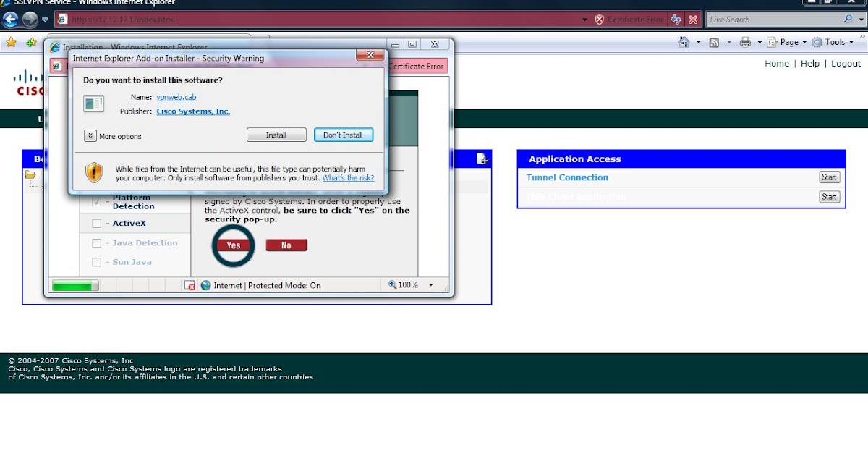
Task: Click the IE logo icon in Installation window title
Action: (x=56, y=48)
